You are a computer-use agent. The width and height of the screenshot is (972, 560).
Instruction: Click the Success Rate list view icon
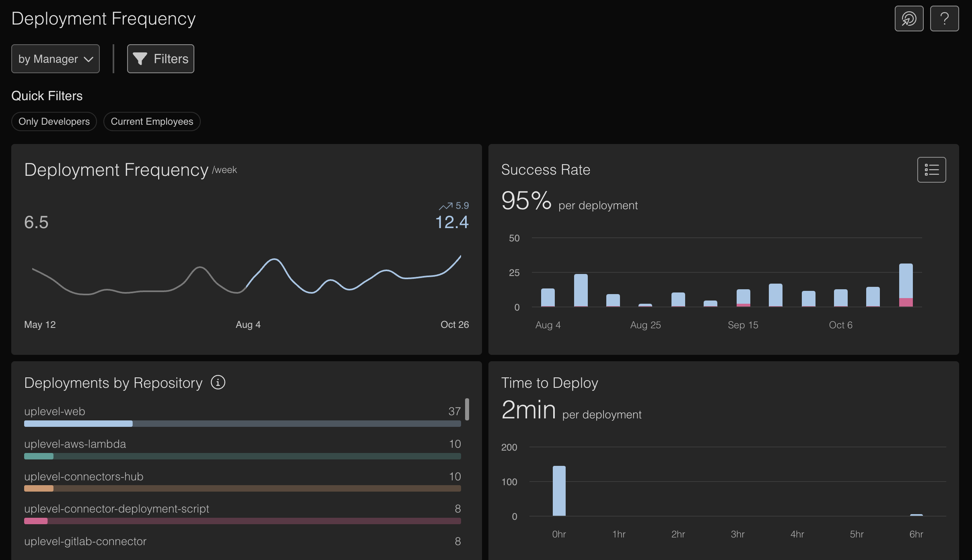pyautogui.click(x=931, y=170)
